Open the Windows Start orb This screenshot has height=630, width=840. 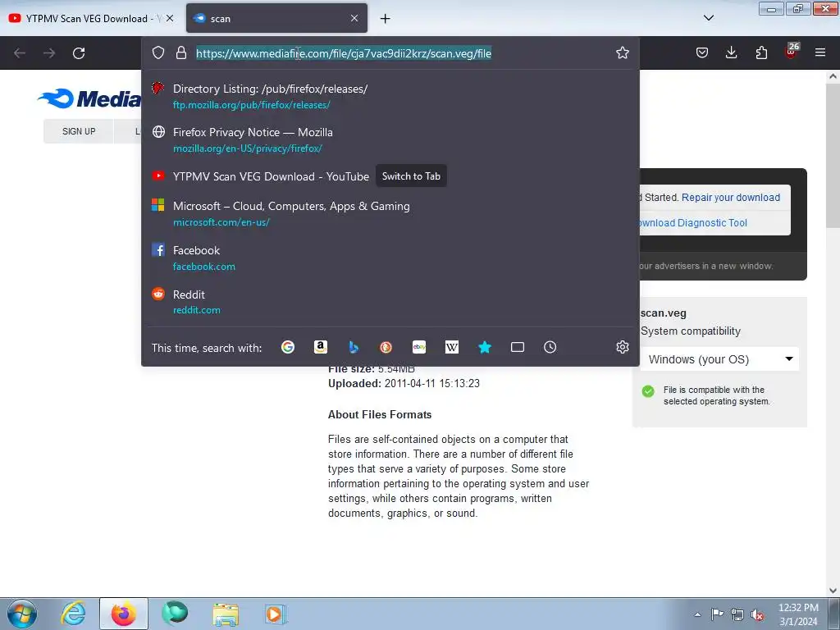click(22, 614)
